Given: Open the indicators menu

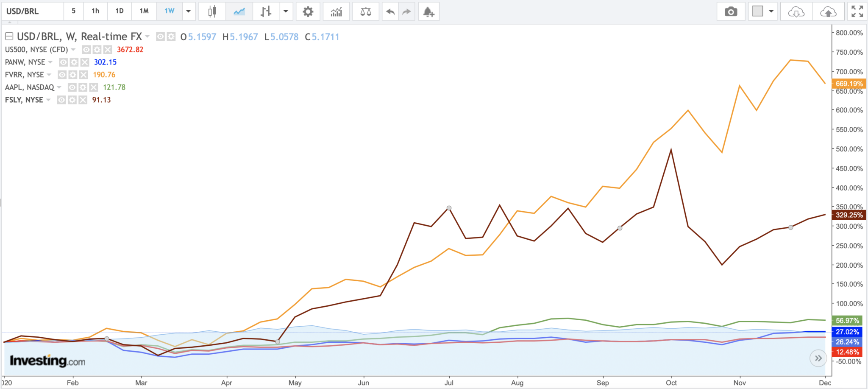Looking at the screenshot, I should point(336,11).
